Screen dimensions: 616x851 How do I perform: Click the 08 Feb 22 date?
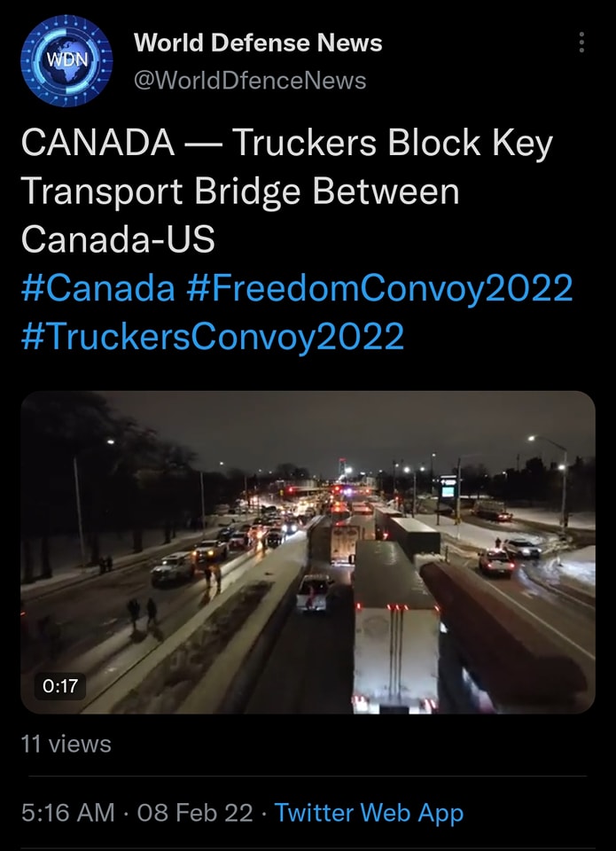195,813
